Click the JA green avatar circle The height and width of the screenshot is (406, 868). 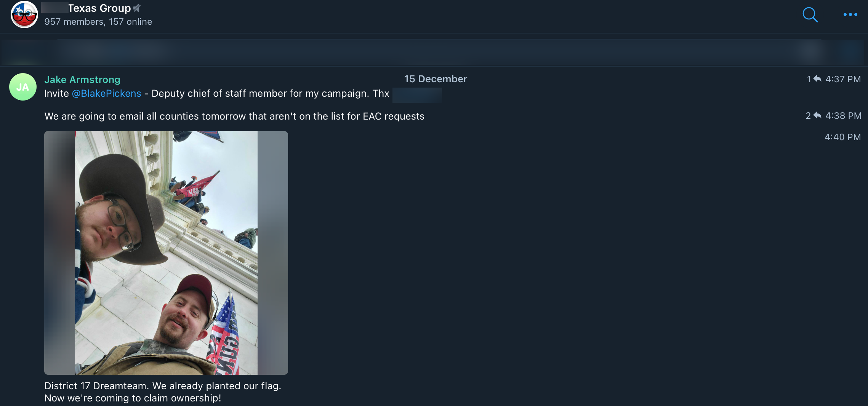coord(23,87)
